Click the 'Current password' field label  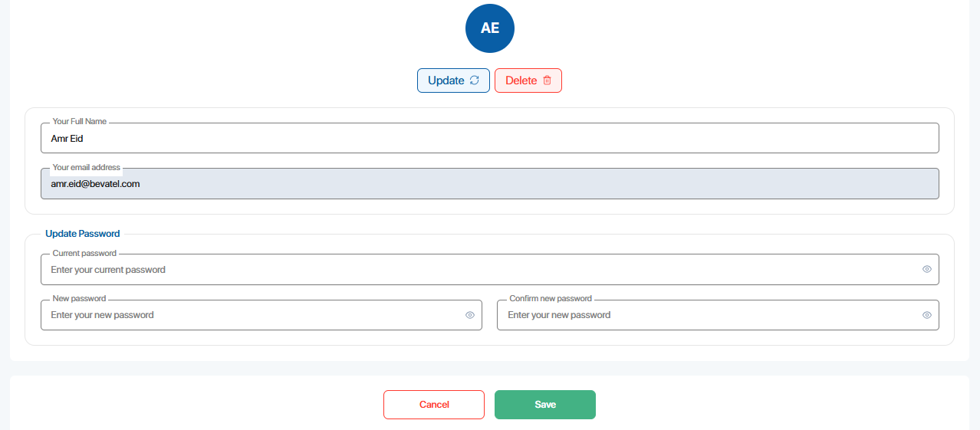(84, 254)
